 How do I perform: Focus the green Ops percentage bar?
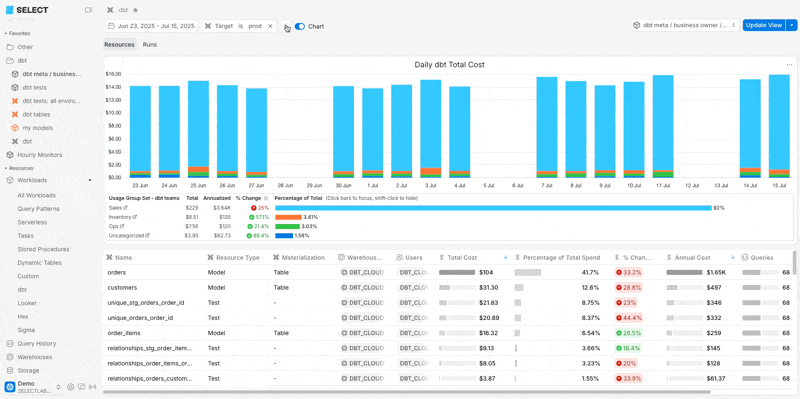click(x=287, y=226)
